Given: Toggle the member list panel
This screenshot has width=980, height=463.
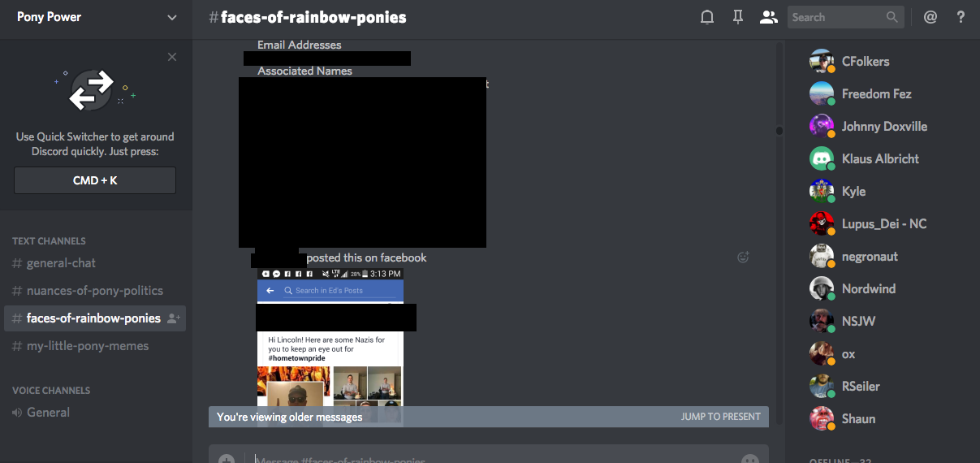Looking at the screenshot, I should pos(768,17).
